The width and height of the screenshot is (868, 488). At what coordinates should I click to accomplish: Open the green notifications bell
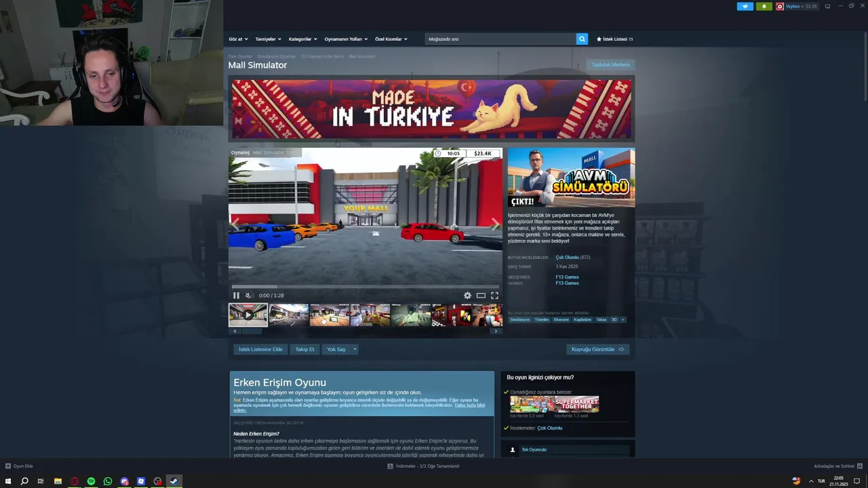764,6
